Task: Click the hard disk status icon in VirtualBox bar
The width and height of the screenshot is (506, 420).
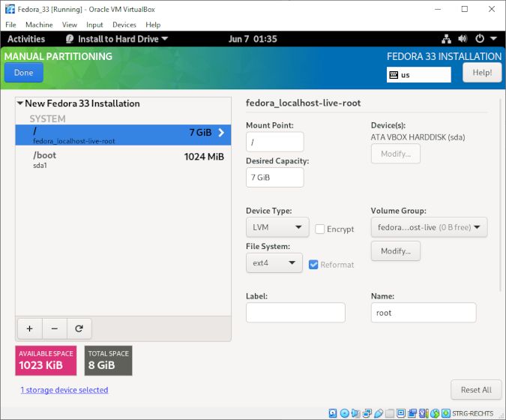Action: pyautogui.click(x=332, y=413)
